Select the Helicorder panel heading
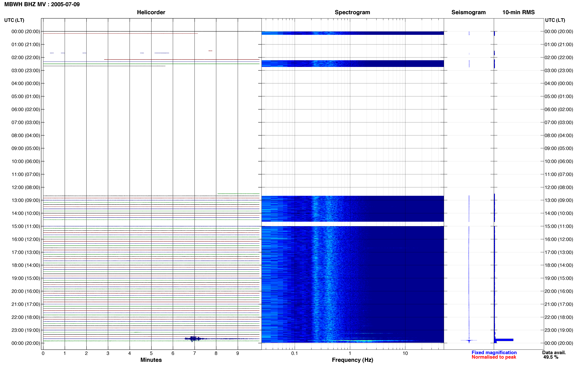588x368 pixels. pyautogui.click(x=151, y=12)
